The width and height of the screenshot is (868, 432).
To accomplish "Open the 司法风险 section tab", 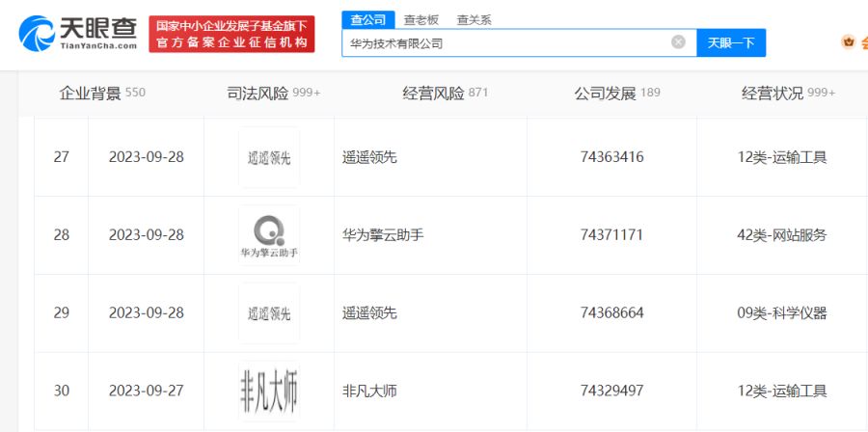I will pyautogui.click(x=274, y=94).
